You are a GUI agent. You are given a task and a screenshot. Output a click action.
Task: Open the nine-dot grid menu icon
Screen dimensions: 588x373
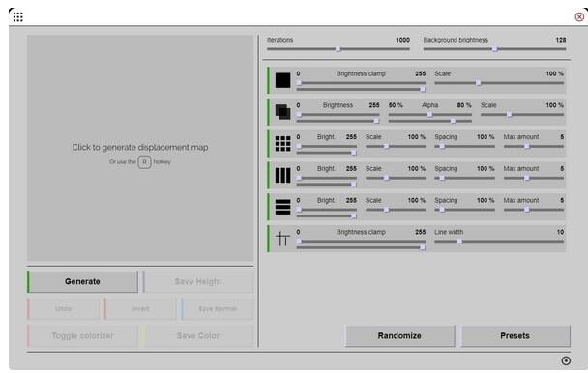click(17, 16)
